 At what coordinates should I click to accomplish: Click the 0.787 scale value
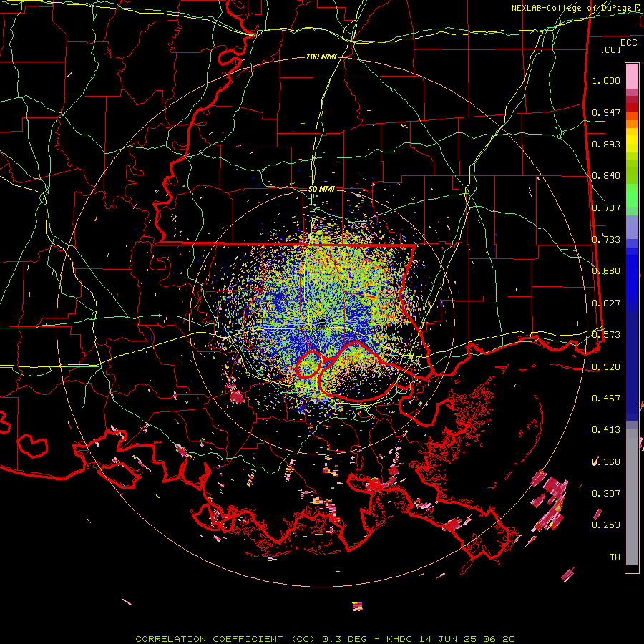[606, 208]
